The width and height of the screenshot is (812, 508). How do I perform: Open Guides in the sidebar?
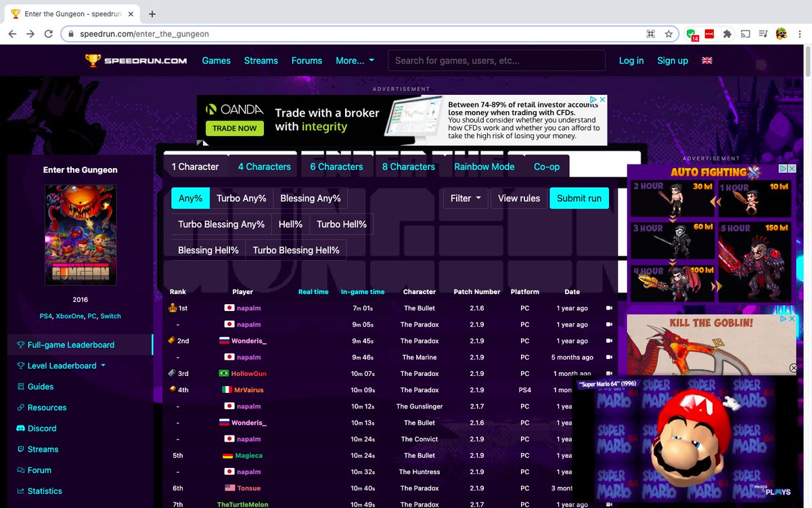point(35,387)
